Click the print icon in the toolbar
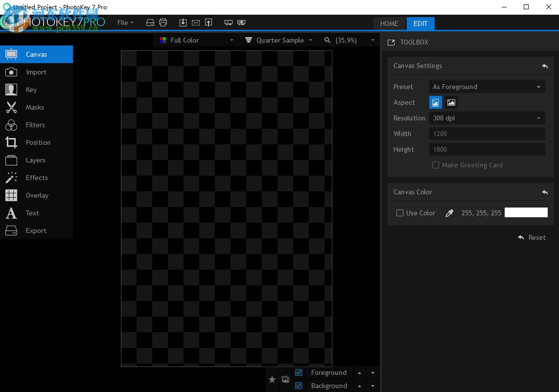This screenshot has width=559, height=392. (x=163, y=22)
